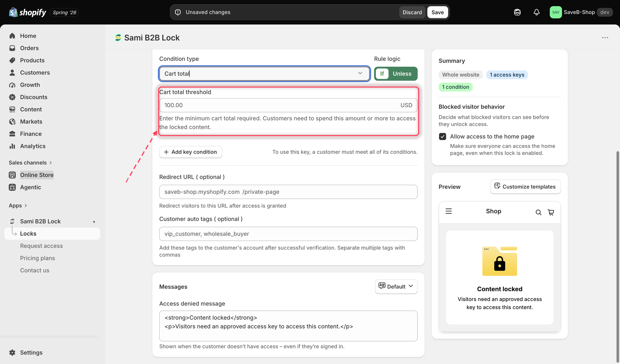Click the Growth gauge icon

click(x=12, y=85)
